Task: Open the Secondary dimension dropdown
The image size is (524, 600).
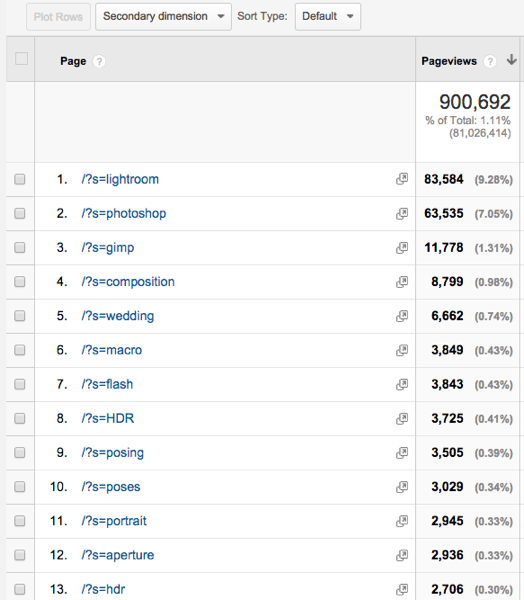Action: pos(163,16)
